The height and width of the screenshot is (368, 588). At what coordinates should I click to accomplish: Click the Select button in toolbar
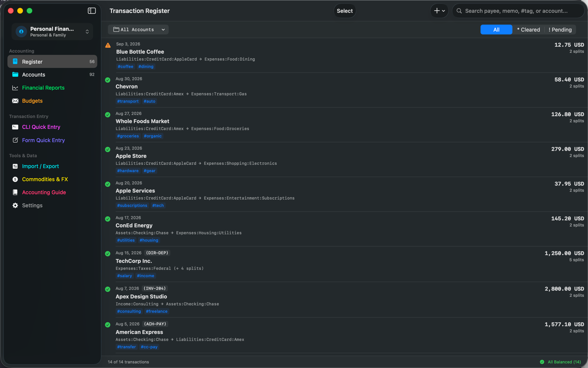345,11
